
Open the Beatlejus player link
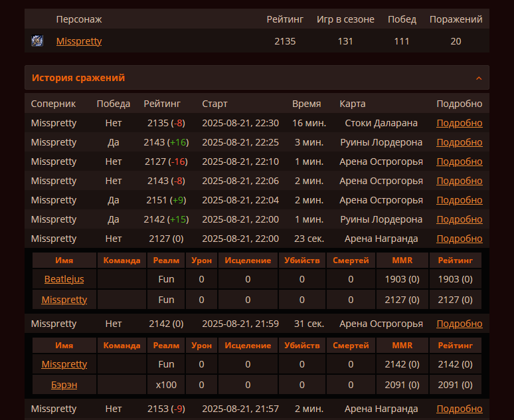click(64, 279)
